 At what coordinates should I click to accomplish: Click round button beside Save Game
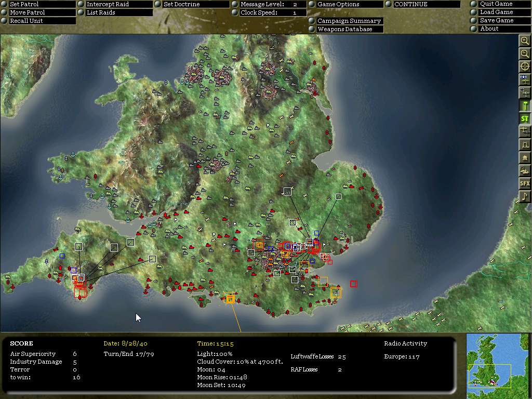point(474,20)
